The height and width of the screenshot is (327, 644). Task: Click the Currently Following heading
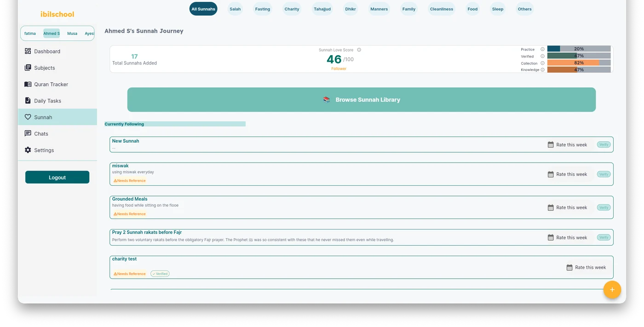pos(124,124)
